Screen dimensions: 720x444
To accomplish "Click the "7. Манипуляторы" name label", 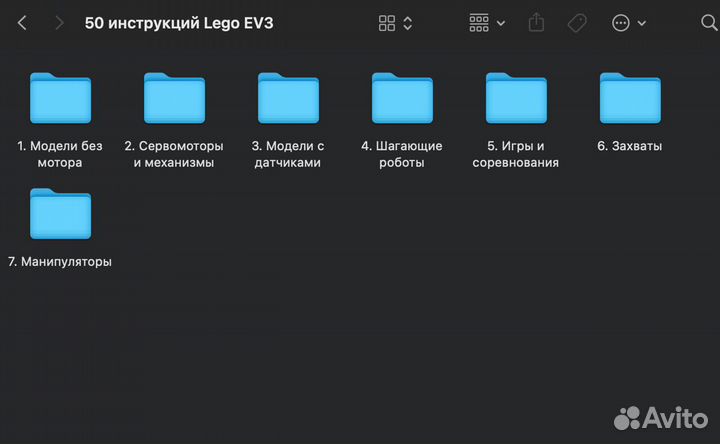I will 60,262.
